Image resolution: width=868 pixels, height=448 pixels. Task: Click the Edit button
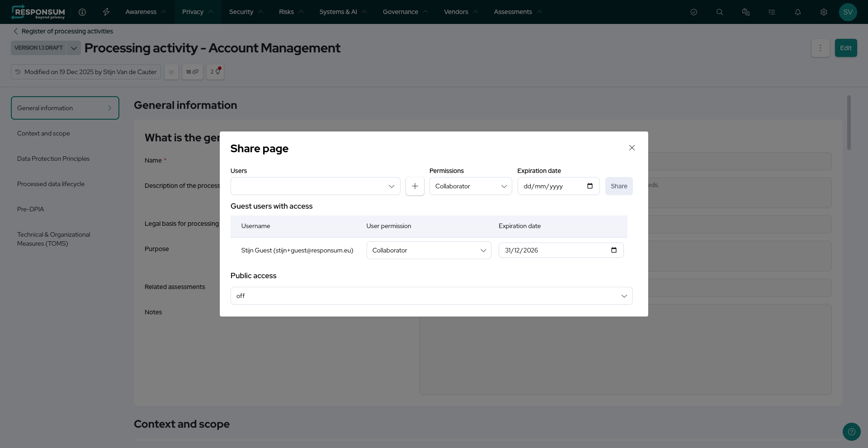[x=845, y=48]
